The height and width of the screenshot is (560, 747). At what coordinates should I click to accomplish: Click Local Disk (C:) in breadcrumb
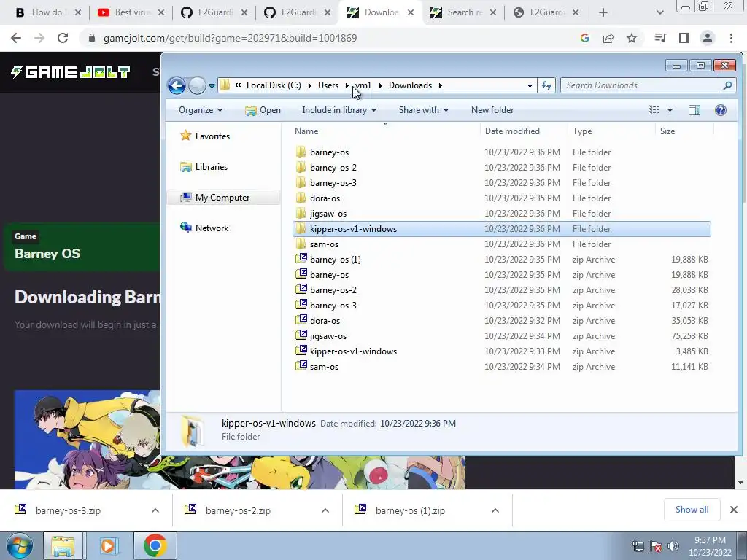(x=274, y=85)
